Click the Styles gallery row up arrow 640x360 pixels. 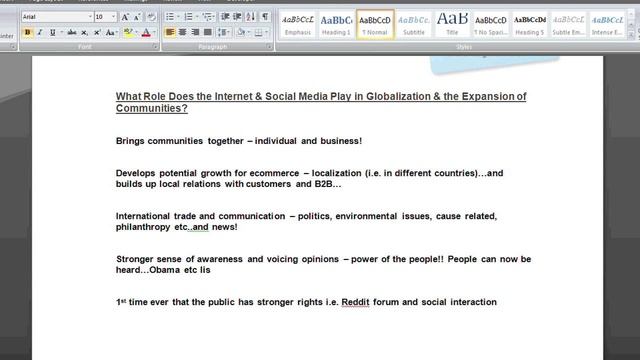coord(631,14)
